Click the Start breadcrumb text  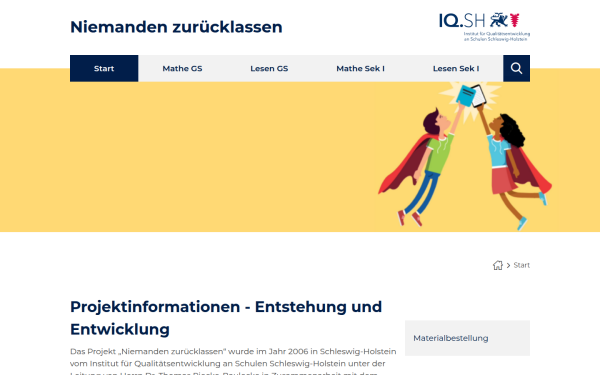click(x=522, y=265)
